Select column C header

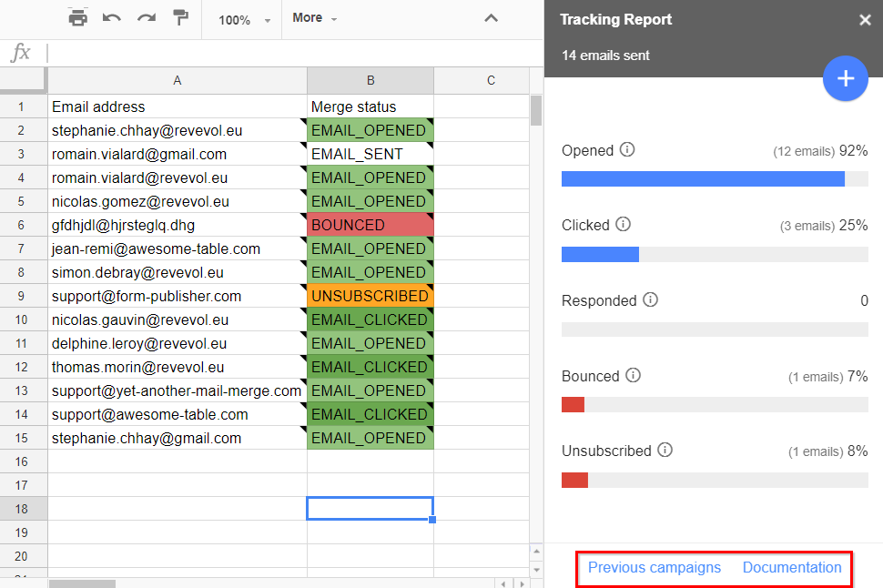pos(491,80)
